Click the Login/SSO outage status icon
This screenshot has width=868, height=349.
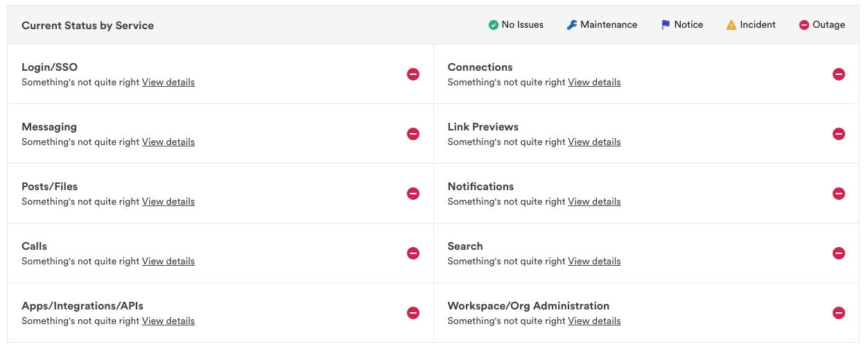point(413,74)
